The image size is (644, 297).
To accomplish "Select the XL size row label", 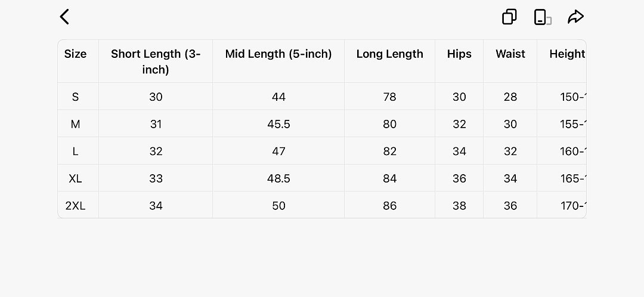I will 76,178.
